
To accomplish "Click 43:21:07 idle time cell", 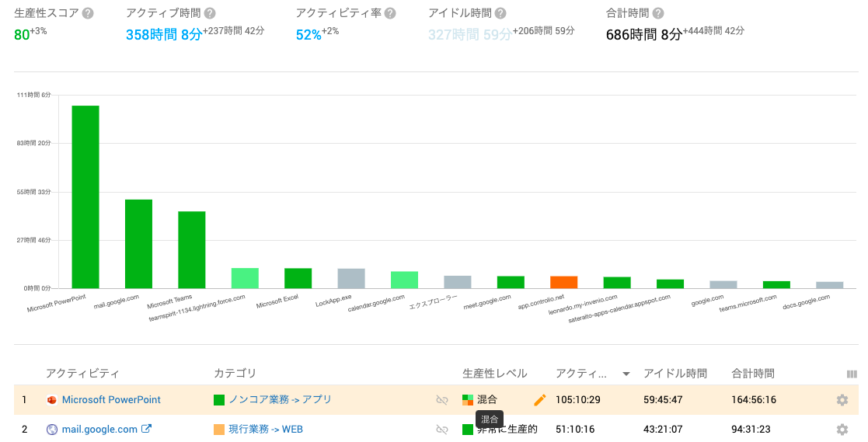I will click(x=663, y=430).
